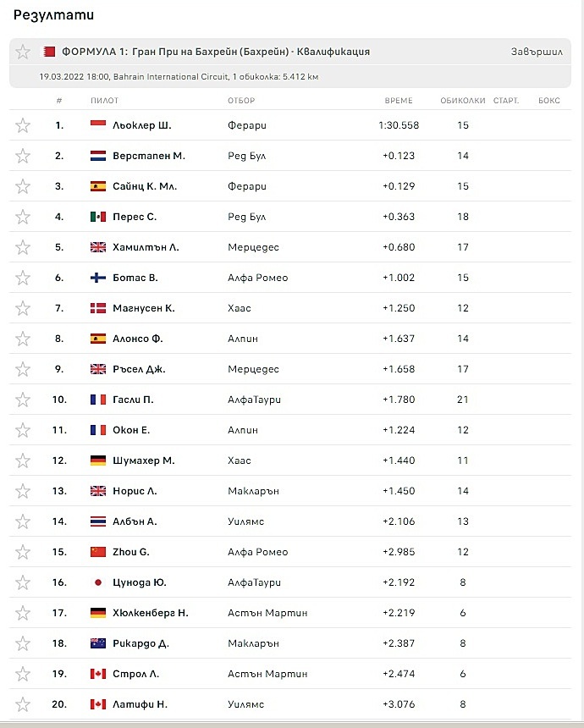Click the Мерцедес team name for Ръсел Дж.
This screenshot has width=584, height=728.
click(253, 369)
